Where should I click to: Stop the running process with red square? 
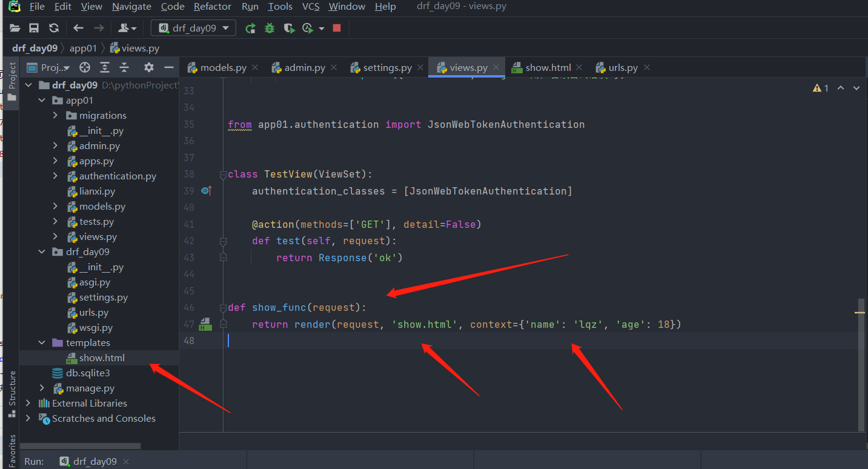pos(337,28)
